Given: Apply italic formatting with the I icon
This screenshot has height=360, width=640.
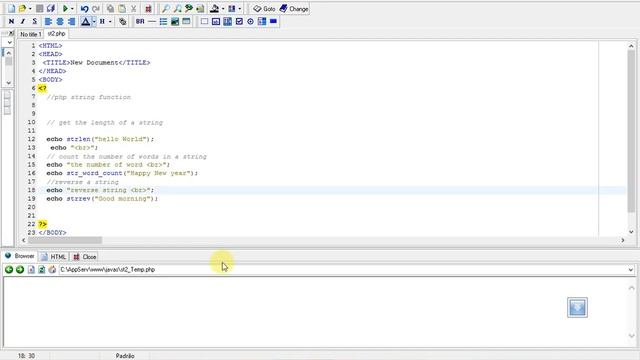Looking at the screenshot, I should [x=23, y=21].
